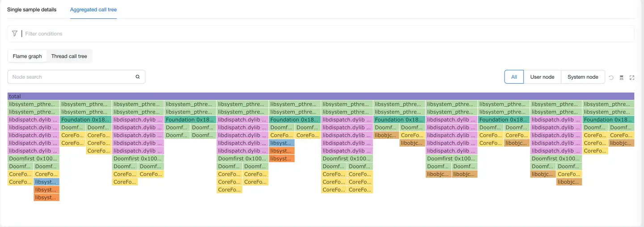Invert the flame graph using the flip icon
The height and width of the screenshot is (227, 644).
[x=621, y=77]
